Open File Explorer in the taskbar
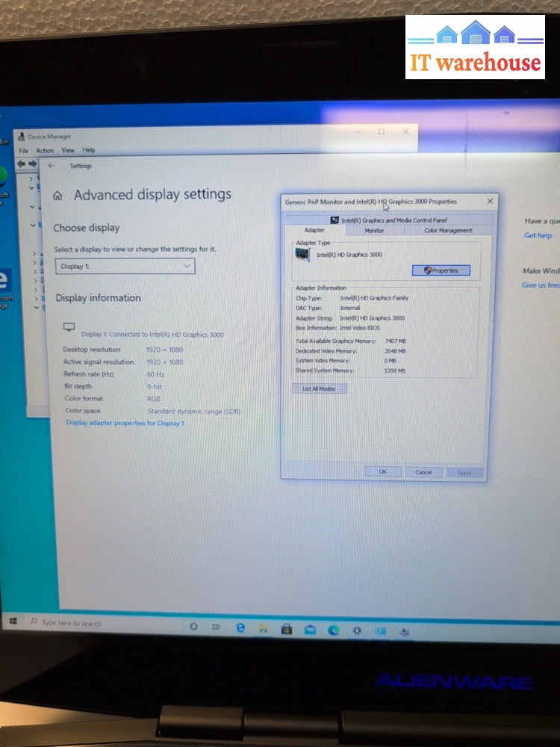Screen dimensions: 560x747 (263, 629)
